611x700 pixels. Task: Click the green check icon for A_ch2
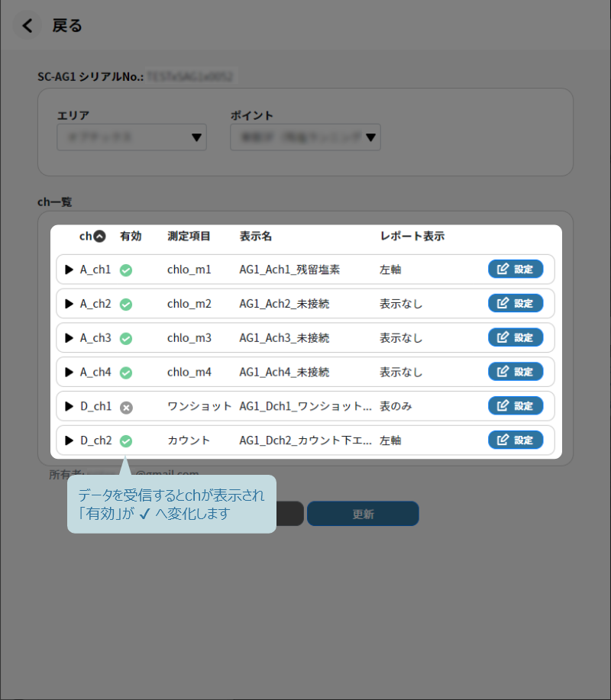pos(126,305)
